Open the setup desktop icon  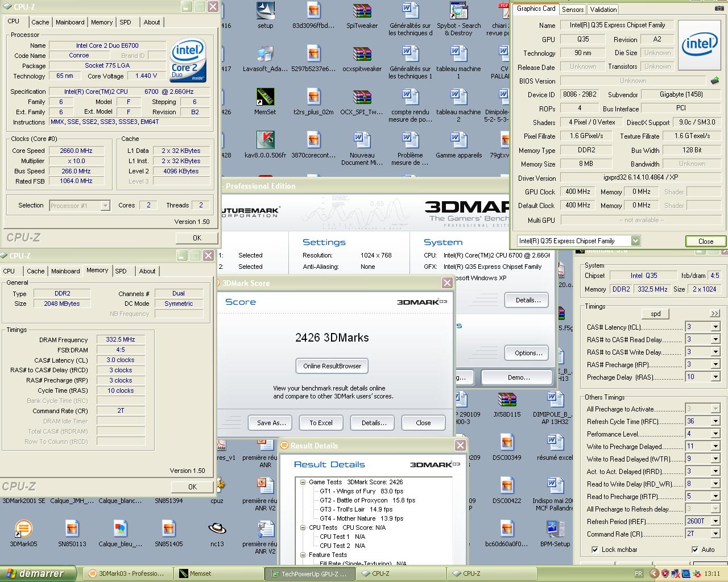265,11
